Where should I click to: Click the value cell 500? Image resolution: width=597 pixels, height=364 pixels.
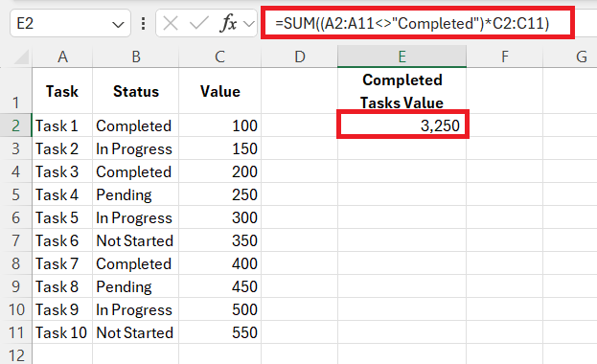click(x=219, y=309)
